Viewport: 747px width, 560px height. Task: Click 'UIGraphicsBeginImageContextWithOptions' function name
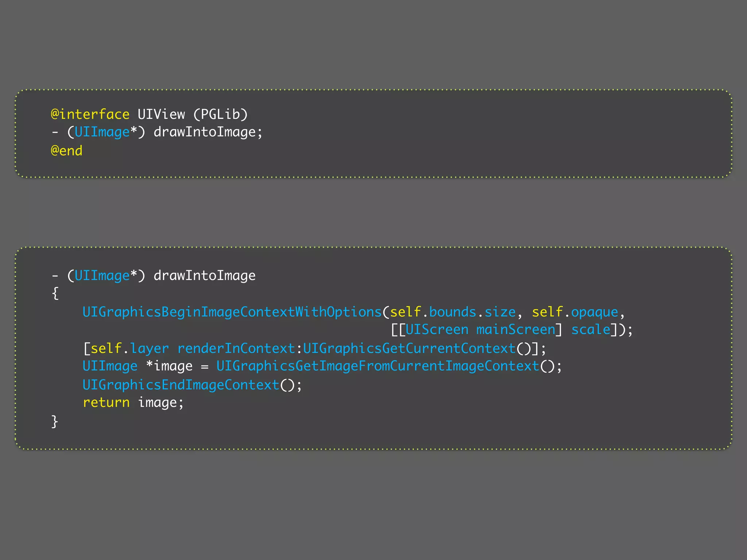tap(232, 312)
